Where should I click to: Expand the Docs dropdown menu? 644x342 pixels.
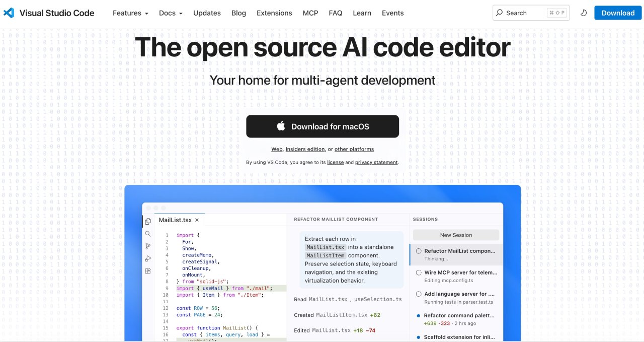(x=171, y=13)
